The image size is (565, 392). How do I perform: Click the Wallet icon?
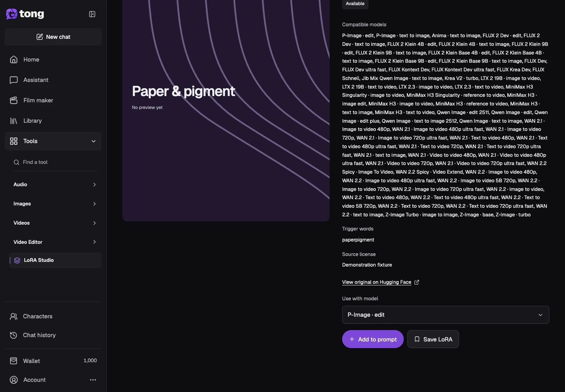point(14,361)
